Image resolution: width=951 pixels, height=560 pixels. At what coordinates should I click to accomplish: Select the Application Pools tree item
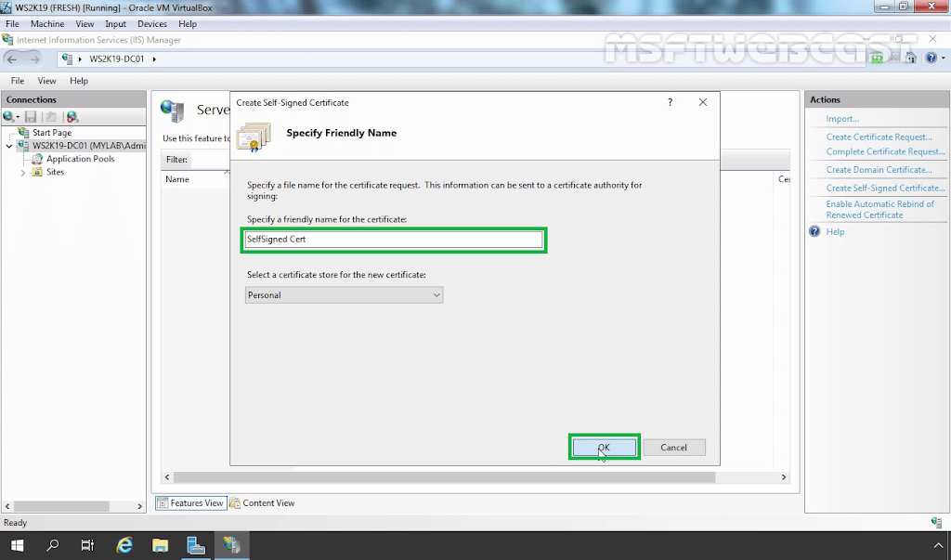(80, 159)
